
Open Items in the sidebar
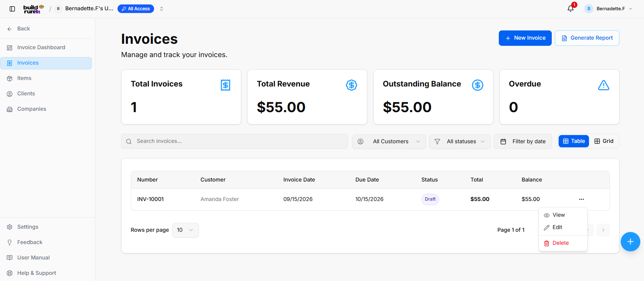coord(46,78)
